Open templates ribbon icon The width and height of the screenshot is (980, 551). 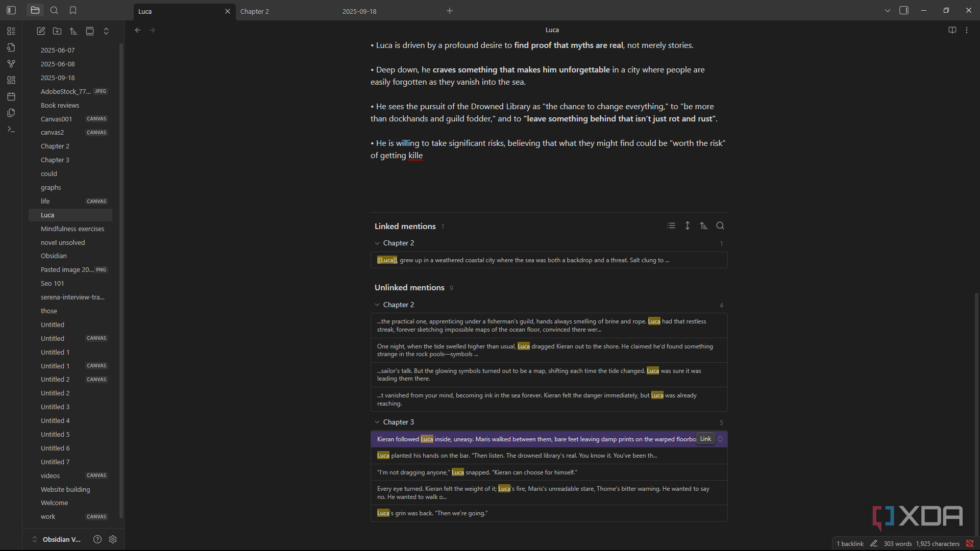pos(11,113)
